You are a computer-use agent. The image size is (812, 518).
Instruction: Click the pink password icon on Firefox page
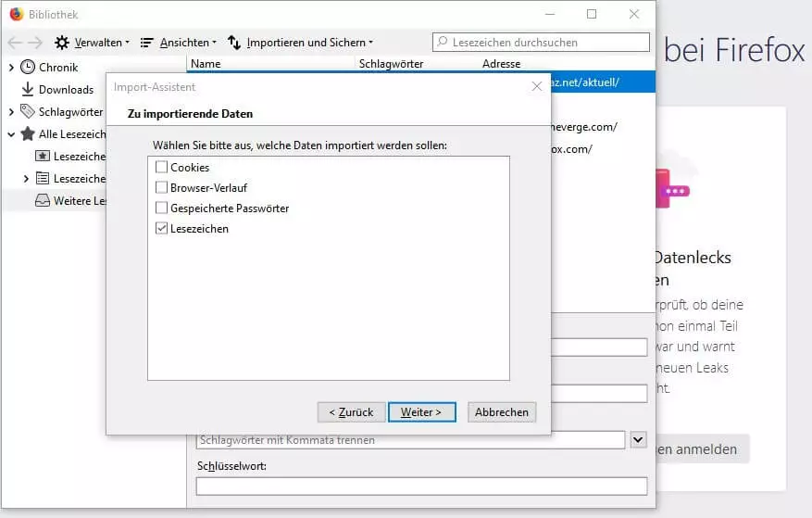(x=672, y=188)
